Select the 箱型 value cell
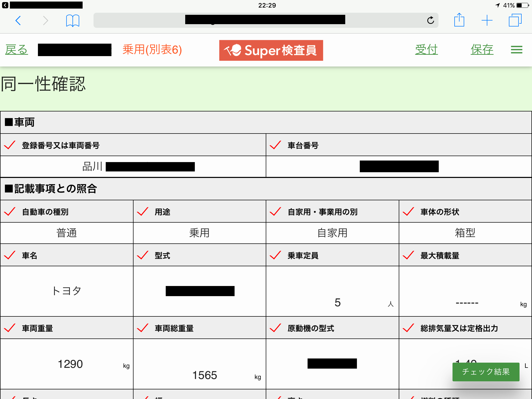Image resolution: width=532 pixels, height=399 pixels. (x=465, y=233)
